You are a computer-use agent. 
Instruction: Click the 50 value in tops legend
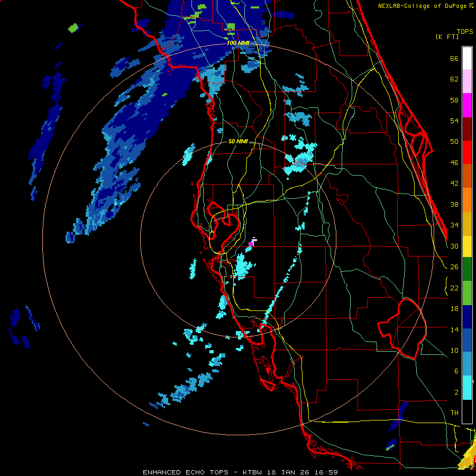tap(454, 141)
